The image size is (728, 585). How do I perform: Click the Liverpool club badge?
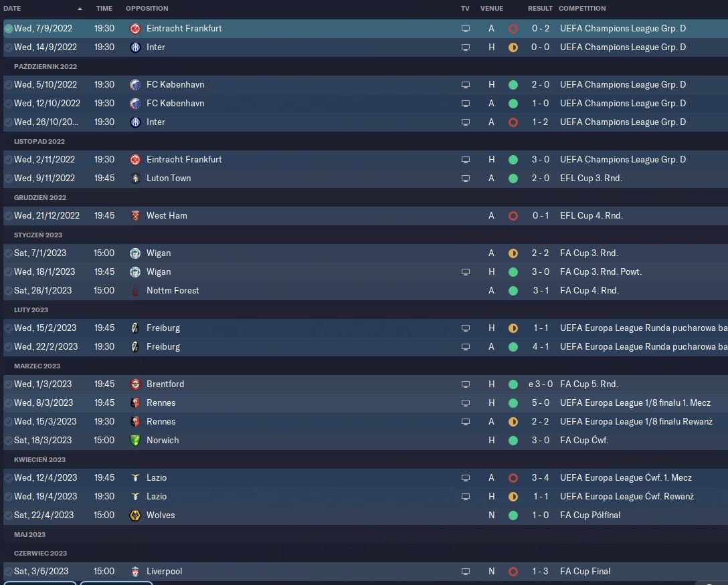click(x=135, y=572)
